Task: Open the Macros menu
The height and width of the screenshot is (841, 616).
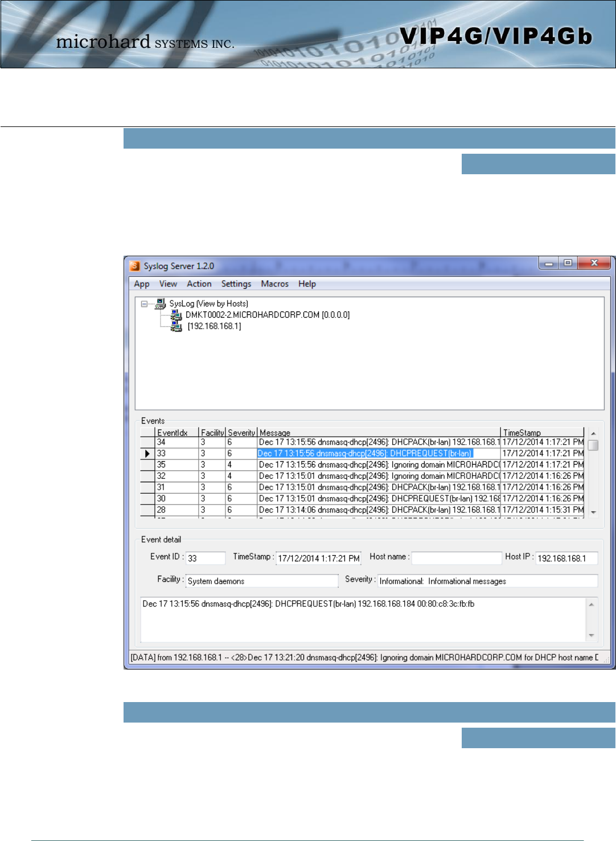Action: (x=274, y=284)
